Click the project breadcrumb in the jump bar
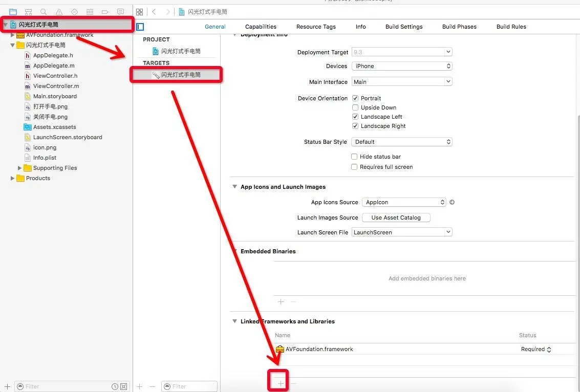The height and width of the screenshot is (392, 580). coord(203,12)
